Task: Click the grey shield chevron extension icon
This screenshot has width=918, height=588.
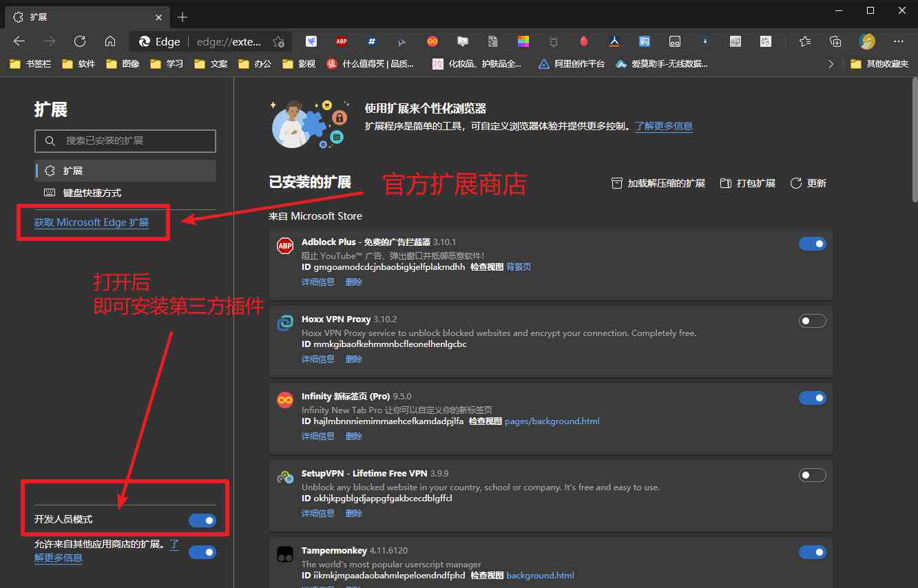Action: [554, 41]
